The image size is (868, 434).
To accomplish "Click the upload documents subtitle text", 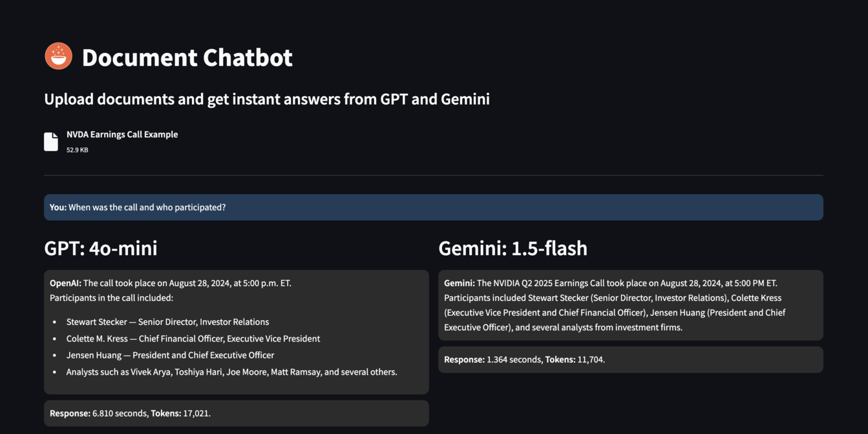I will pyautogui.click(x=266, y=99).
